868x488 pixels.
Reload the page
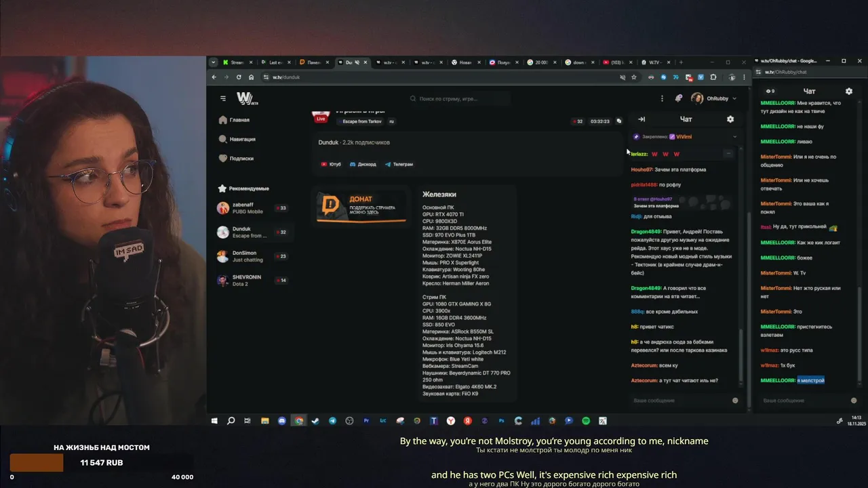[239, 77]
